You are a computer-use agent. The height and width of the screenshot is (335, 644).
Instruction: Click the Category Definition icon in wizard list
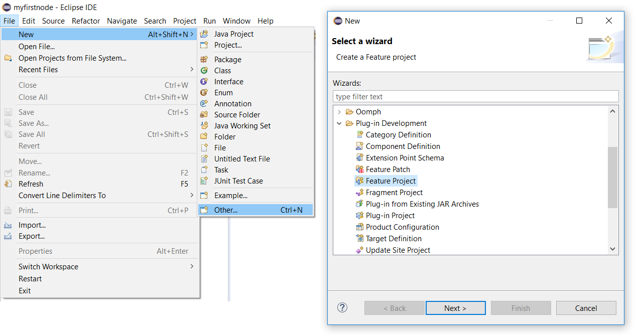click(359, 135)
